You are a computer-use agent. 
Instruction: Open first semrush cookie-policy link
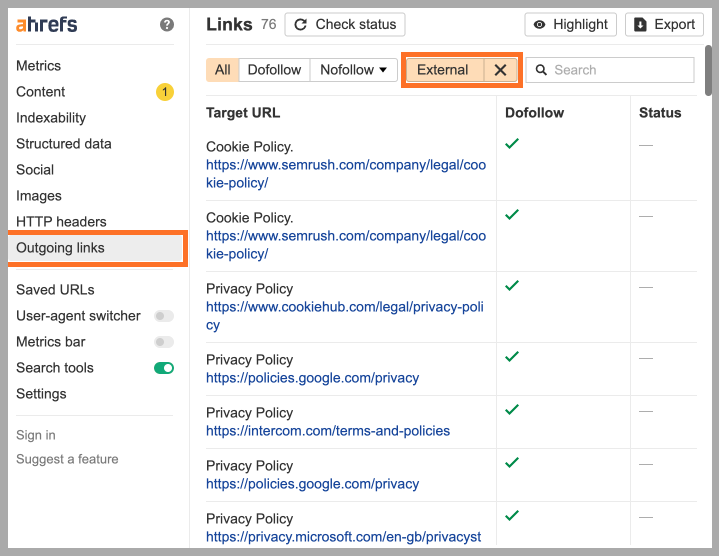pos(346,174)
